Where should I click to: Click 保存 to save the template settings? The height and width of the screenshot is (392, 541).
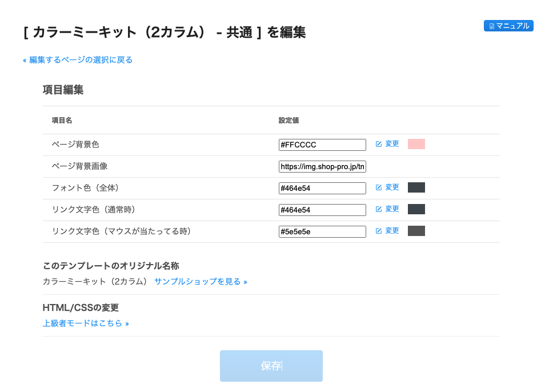[271, 366]
